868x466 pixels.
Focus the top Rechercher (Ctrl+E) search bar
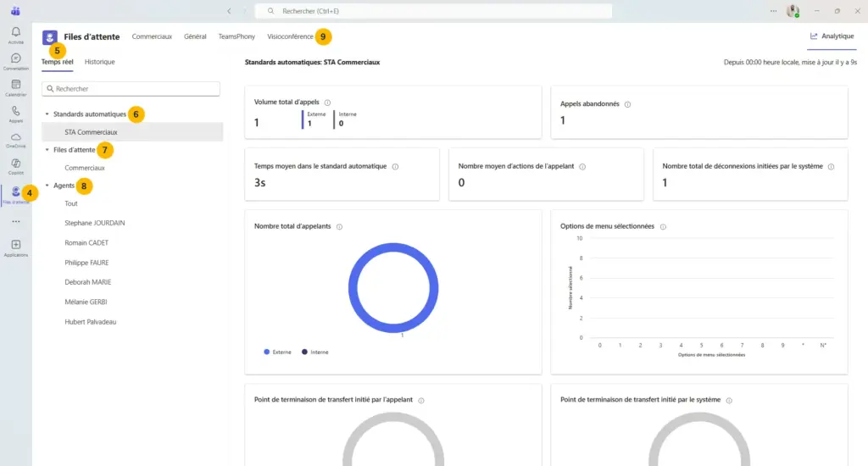coord(433,11)
